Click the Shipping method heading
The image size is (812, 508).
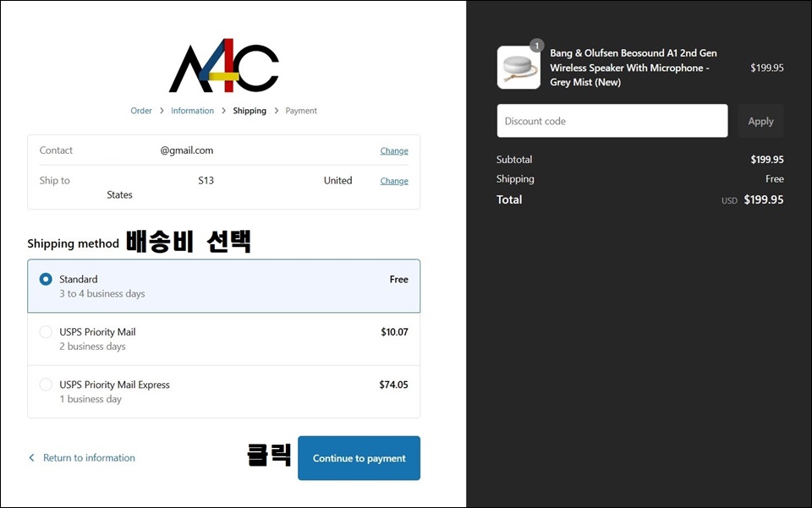[x=73, y=243]
